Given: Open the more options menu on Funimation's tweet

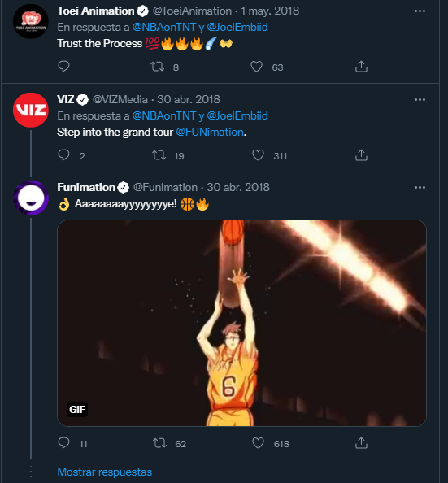Looking at the screenshot, I should click(420, 187).
